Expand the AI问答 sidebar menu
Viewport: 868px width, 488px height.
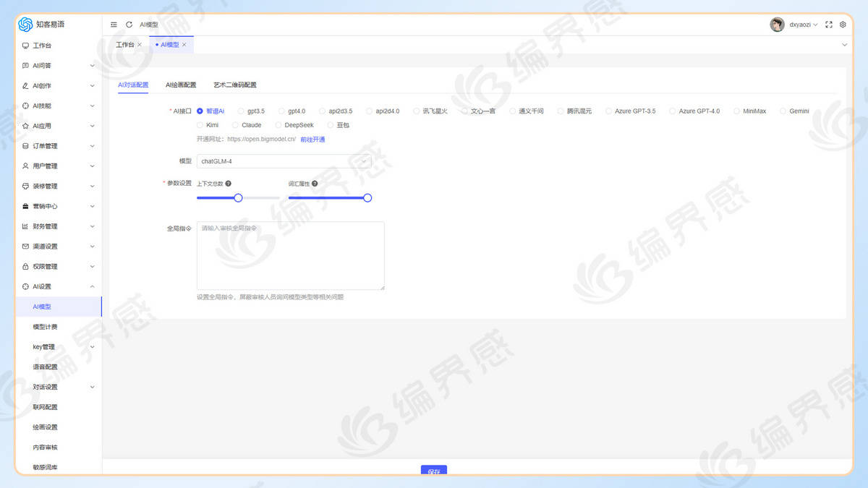point(92,66)
